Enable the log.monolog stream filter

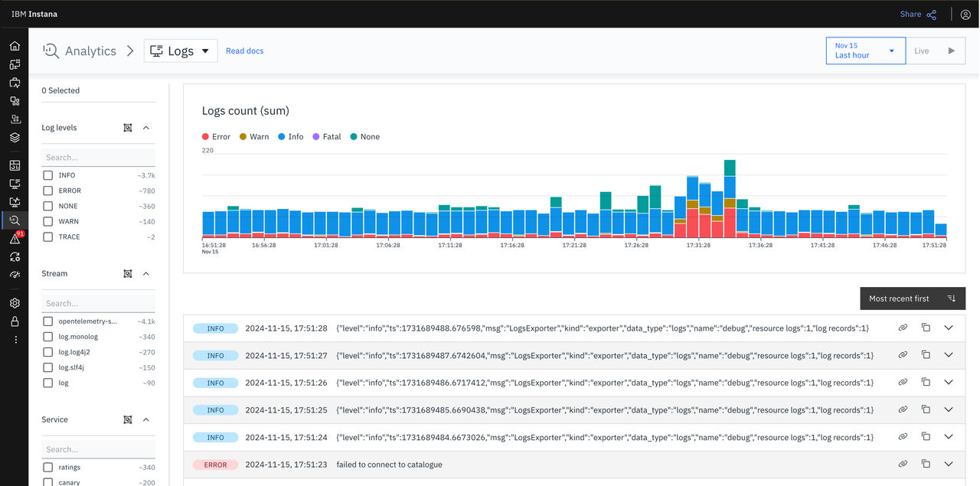point(48,337)
